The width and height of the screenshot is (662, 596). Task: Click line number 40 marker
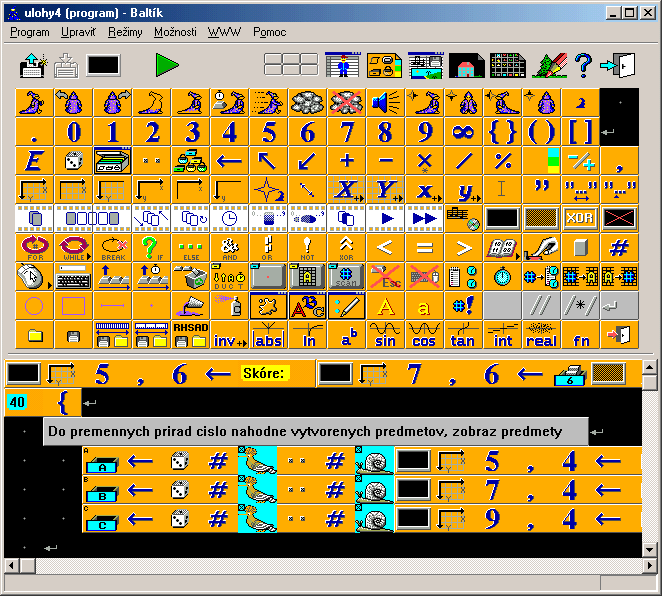(x=17, y=403)
